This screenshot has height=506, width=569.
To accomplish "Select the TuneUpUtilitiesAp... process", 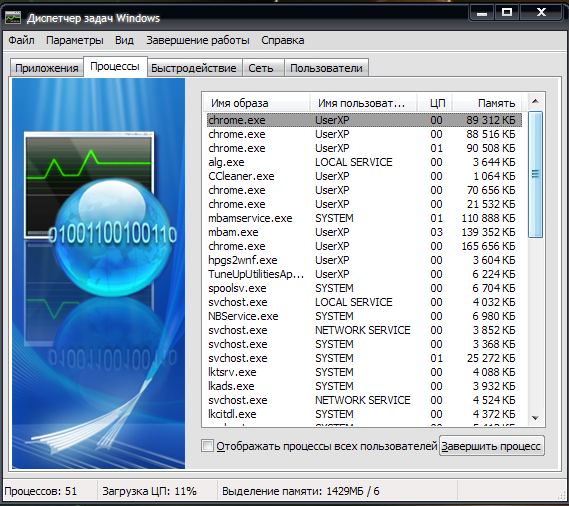I will (364, 274).
